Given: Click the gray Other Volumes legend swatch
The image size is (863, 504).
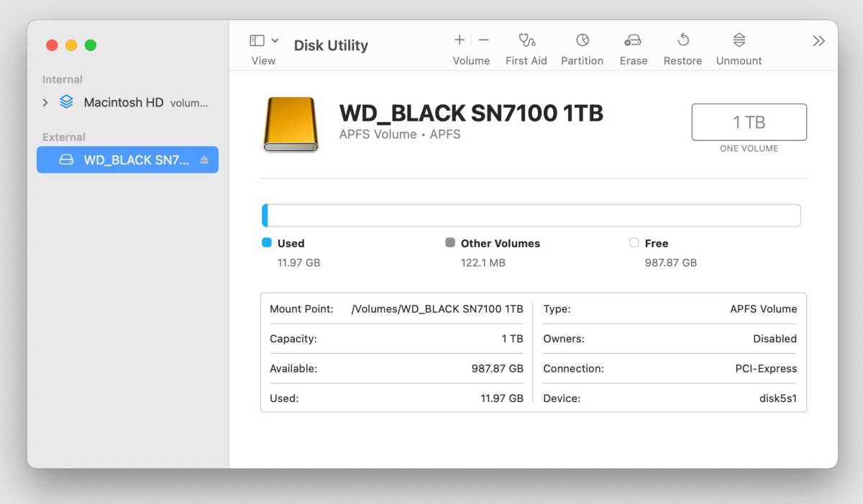Looking at the screenshot, I should tap(450, 243).
